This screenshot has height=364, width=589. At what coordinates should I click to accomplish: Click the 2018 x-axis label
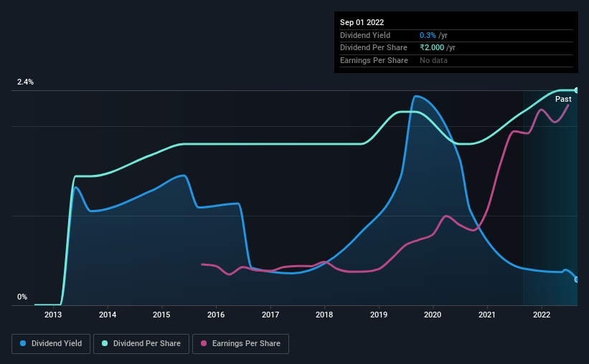pos(324,315)
